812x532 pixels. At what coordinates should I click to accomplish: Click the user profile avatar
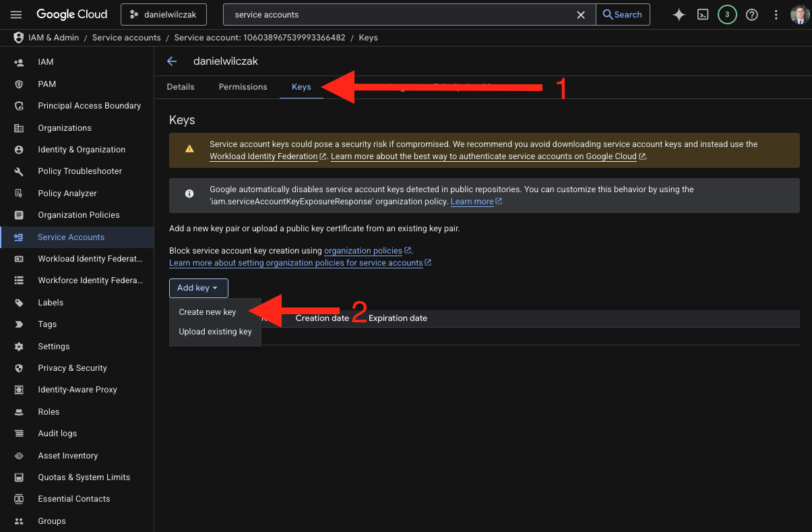pos(800,15)
